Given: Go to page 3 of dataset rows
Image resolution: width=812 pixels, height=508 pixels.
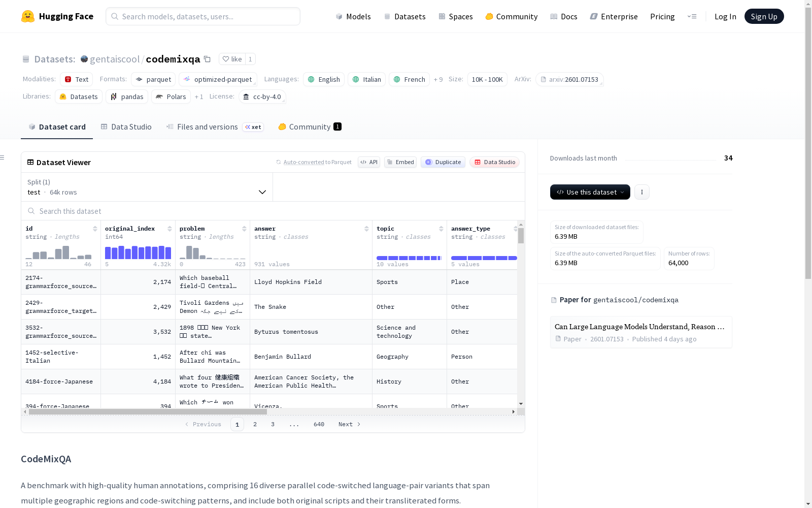Looking at the screenshot, I should tap(273, 424).
